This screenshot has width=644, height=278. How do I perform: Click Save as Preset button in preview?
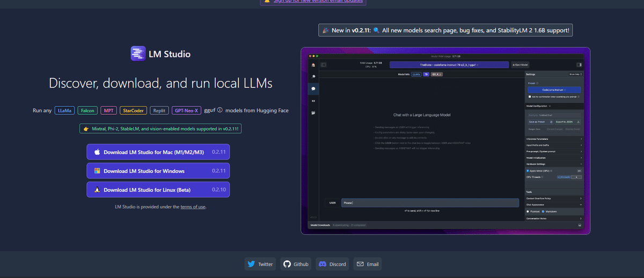540,122
